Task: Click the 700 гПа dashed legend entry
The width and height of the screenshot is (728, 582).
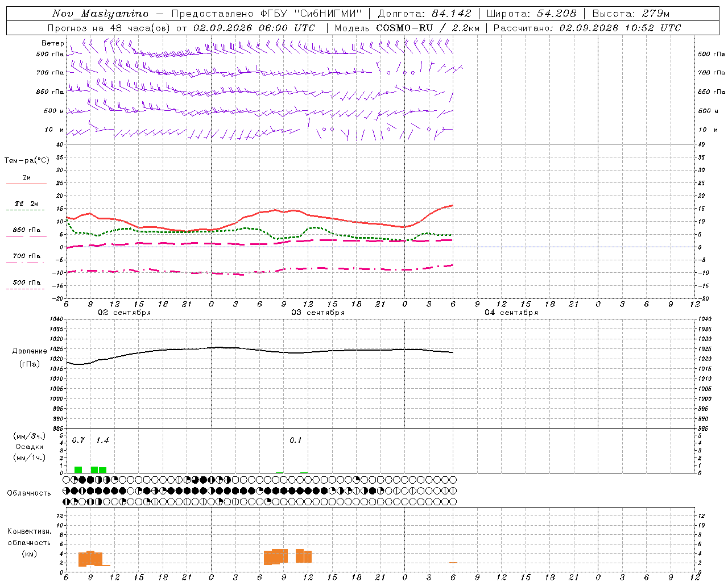Action: pyautogui.click(x=26, y=256)
